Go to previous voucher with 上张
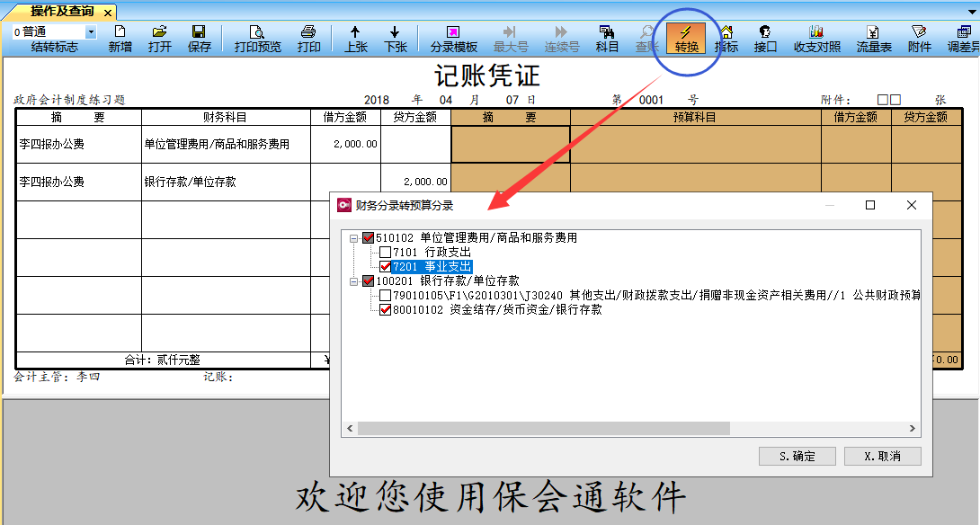 click(355, 38)
